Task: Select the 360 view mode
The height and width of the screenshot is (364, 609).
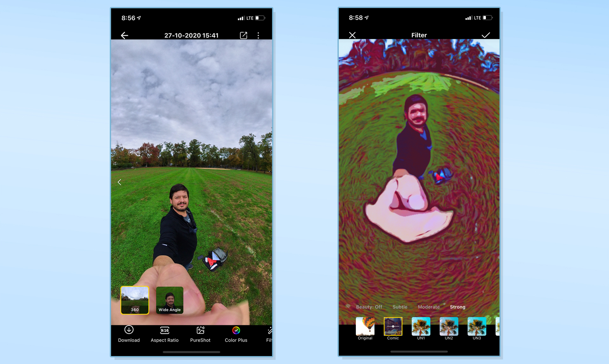Action: [x=136, y=300]
